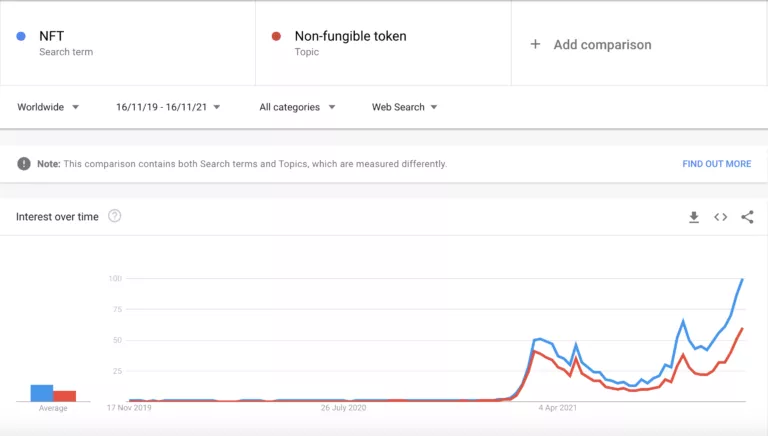Viewport: 768px width, 436px height.
Task: Click the red Non-fungible token dot
Action: (277, 37)
